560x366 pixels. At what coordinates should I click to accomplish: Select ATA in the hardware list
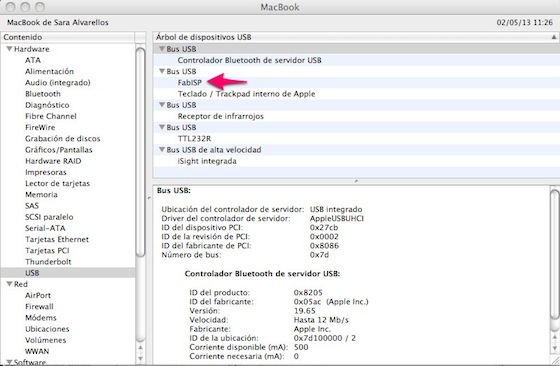click(x=33, y=60)
